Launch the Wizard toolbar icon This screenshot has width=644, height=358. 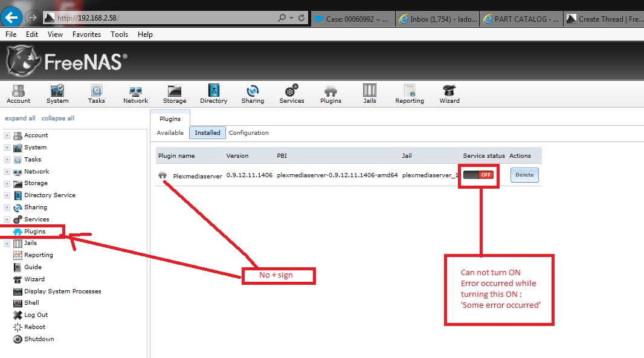(x=449, y=94)
